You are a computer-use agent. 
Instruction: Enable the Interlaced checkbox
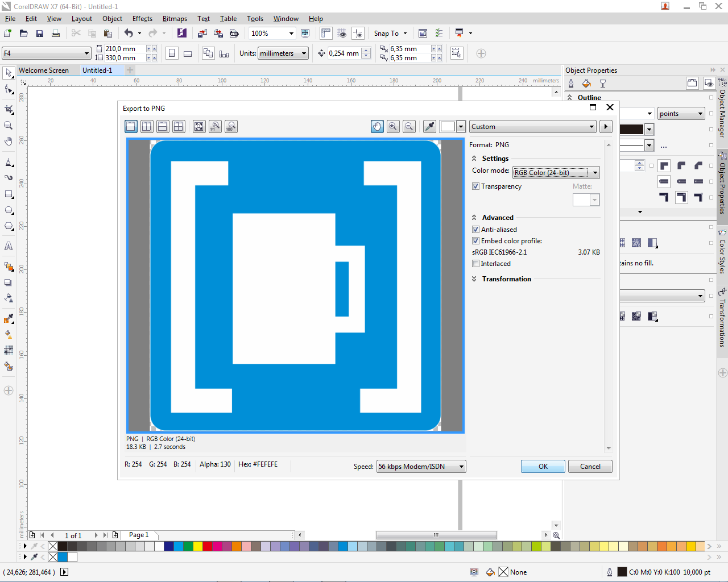tap(475, 264)
